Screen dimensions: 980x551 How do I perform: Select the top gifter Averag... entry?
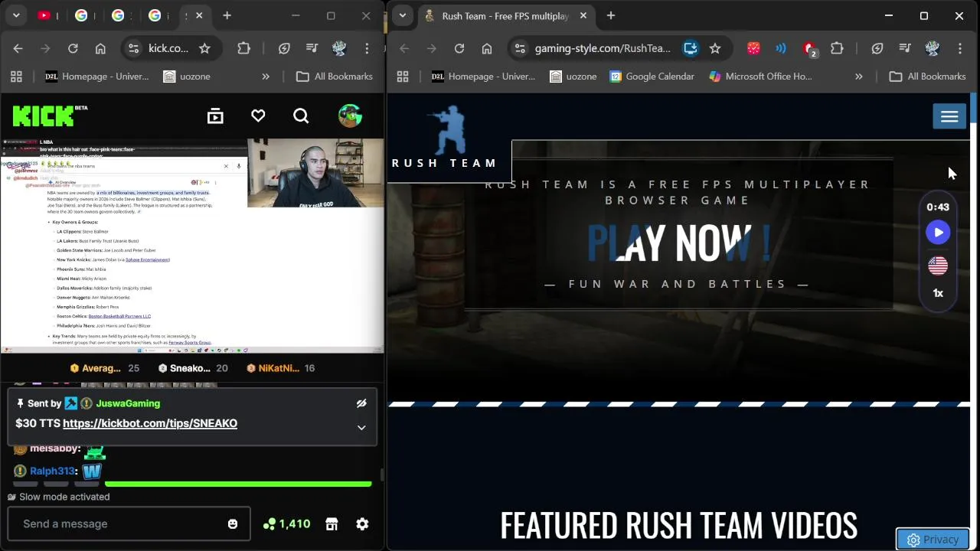(x=105, y=368)
